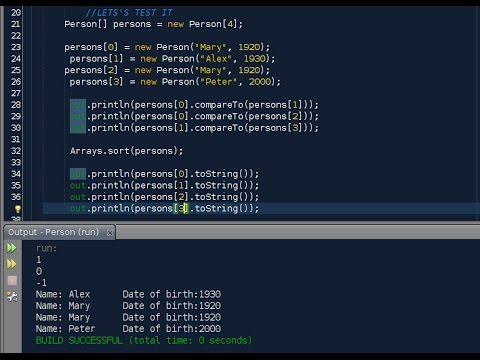Click persons[1].toString() print line
The image size is (480, 360).
point(164,185)
